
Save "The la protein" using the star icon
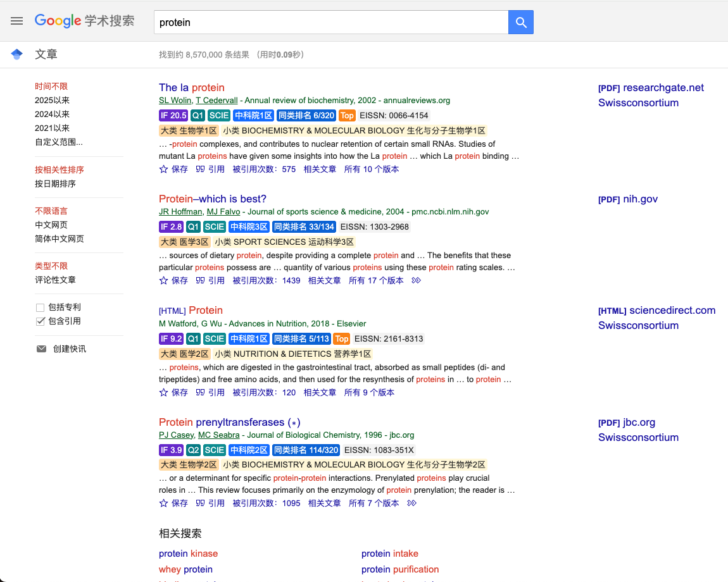[x=163, y=169]
